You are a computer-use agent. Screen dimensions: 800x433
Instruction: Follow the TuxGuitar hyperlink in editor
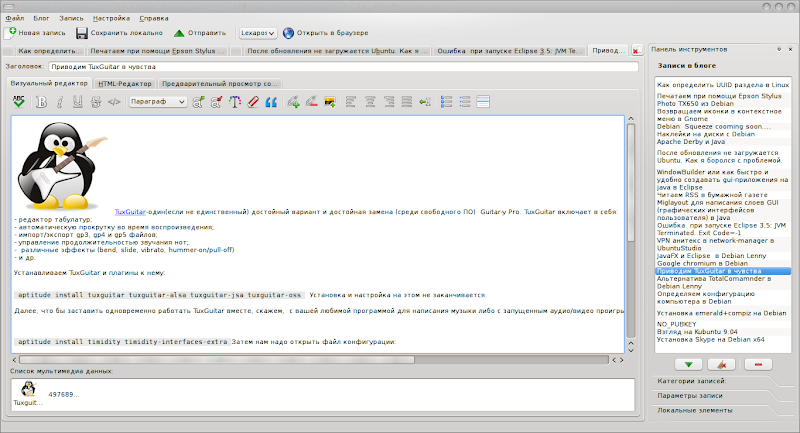[x=130, y=212]
